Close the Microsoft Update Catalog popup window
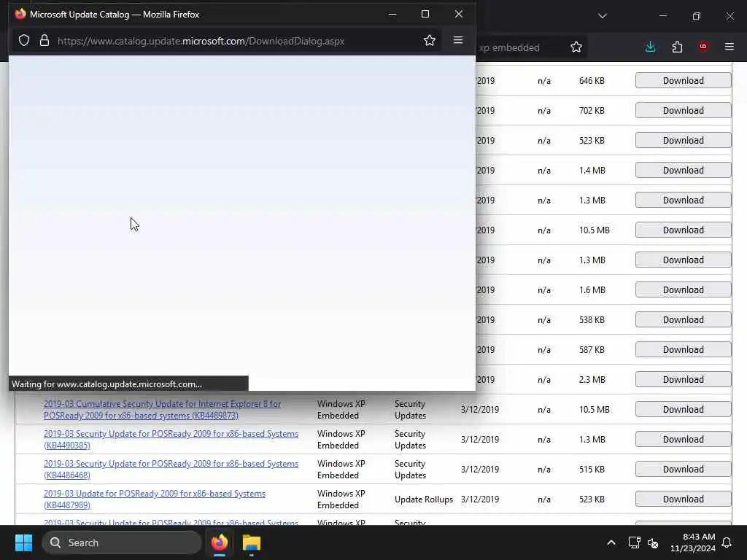This screenshot has height=560, width=747. 458,14
